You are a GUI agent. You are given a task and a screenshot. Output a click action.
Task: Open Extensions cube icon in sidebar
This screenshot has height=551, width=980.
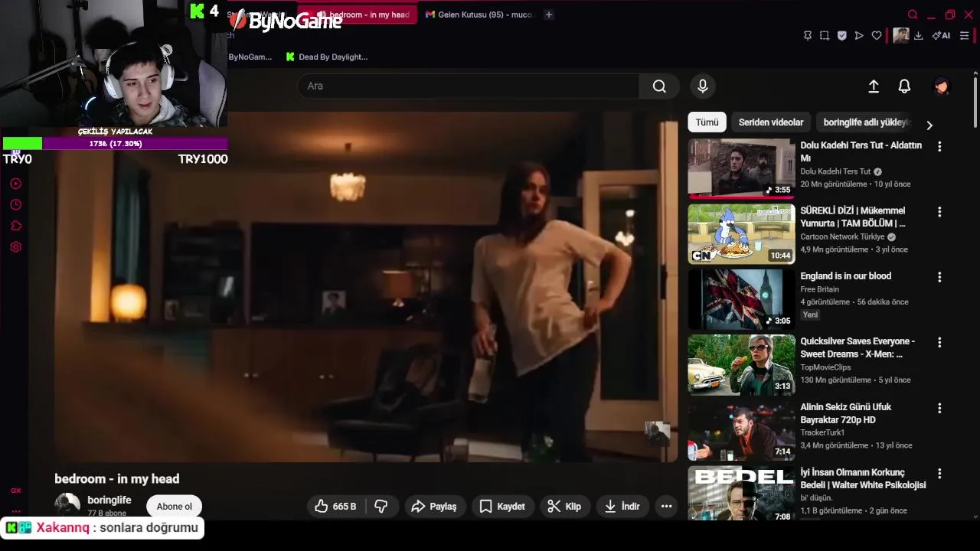point(15,226)
